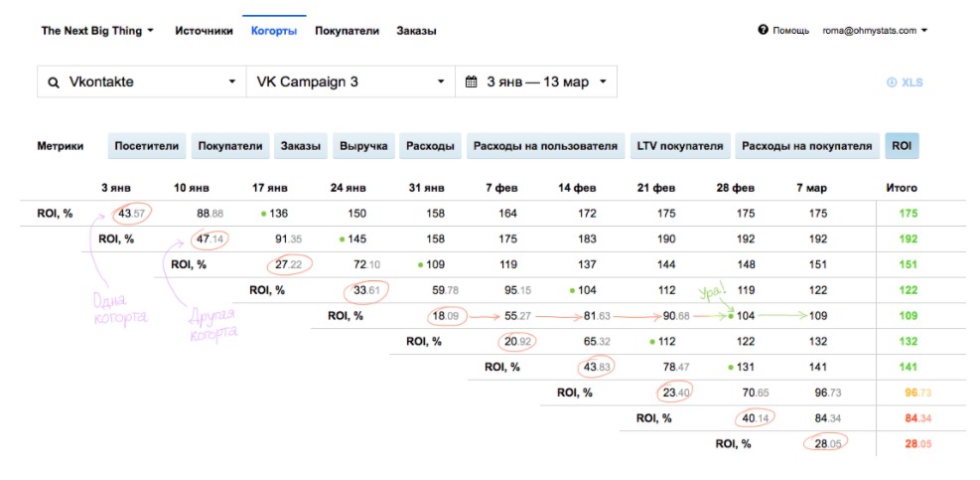Image resolution: width=980 pixels, height=480 pixels.
Task: Click the red 84.34 total
Action: click(x=918, y=418)
